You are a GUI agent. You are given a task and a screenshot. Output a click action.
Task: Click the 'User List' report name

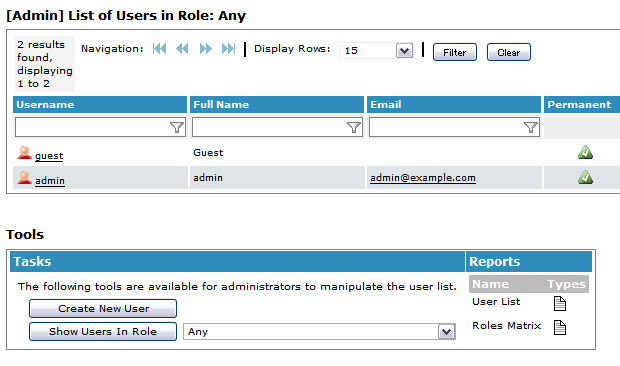[496, 302]
